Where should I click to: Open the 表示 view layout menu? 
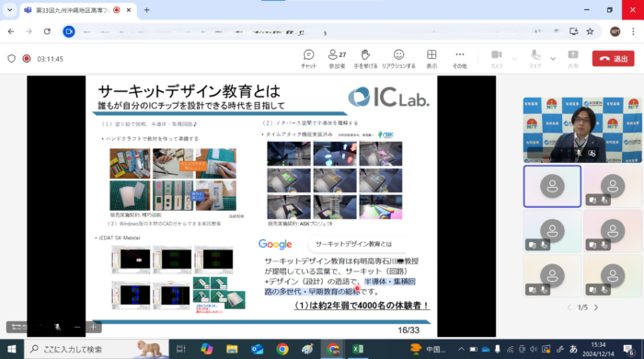pos(431,59)
